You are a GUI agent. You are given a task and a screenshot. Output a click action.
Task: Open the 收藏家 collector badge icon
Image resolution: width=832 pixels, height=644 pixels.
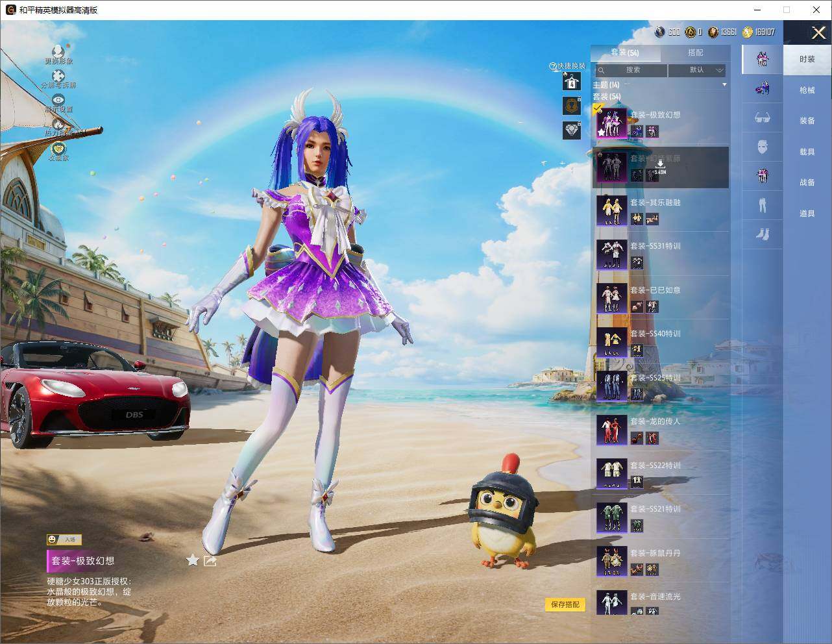coord(58,148)
